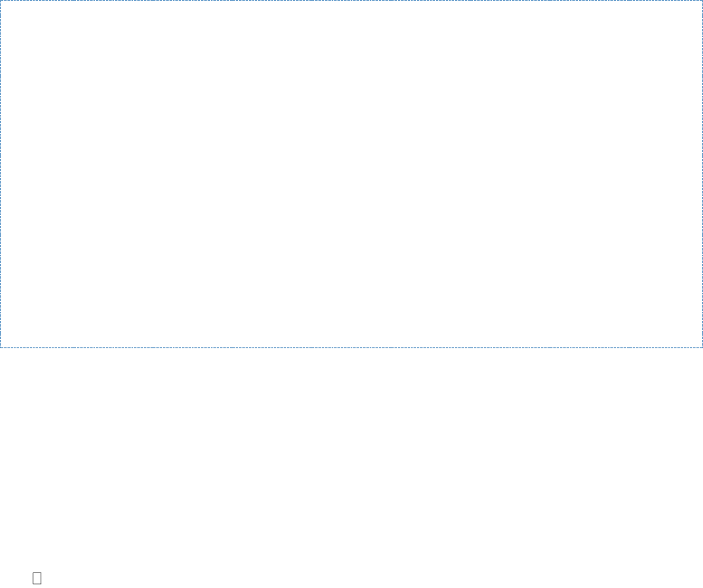Click inside the dashed blue bordered area
The width and height of the screenshot is (703, 588).
tap(351, 174)
